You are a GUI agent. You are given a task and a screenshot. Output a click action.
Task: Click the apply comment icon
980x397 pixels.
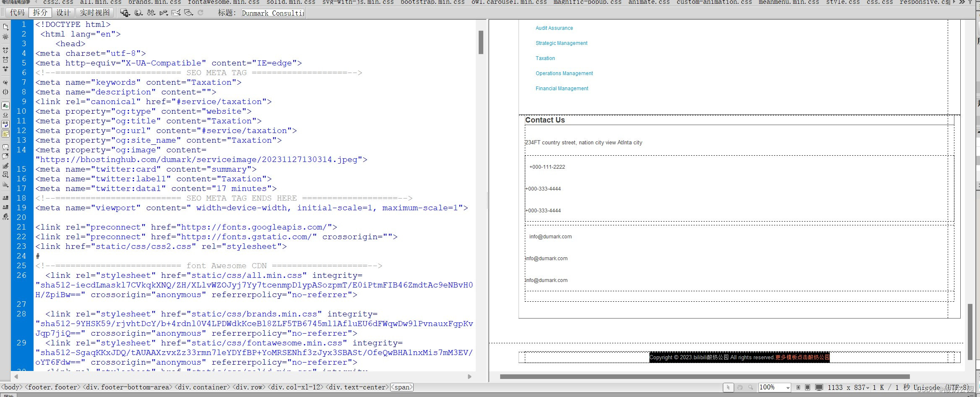coord(5,147)
